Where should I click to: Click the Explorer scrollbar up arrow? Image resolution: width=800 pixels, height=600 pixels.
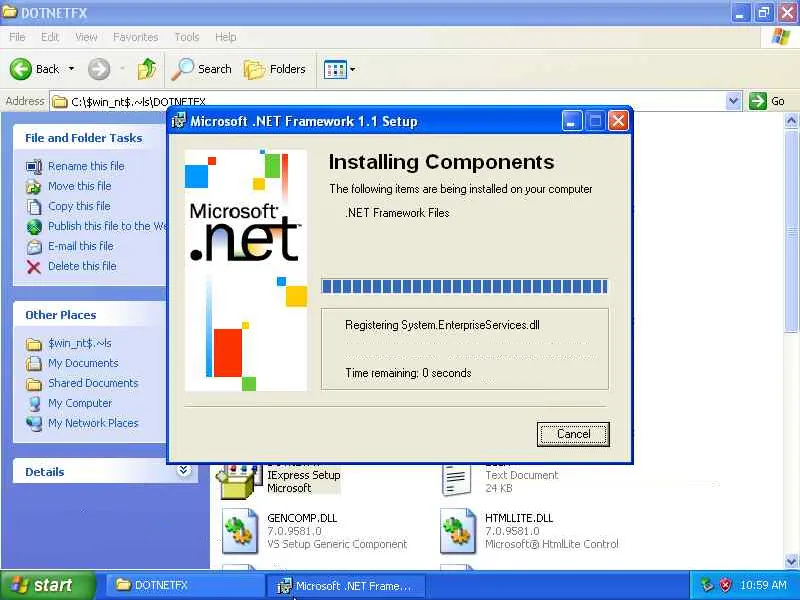(791, 121)
